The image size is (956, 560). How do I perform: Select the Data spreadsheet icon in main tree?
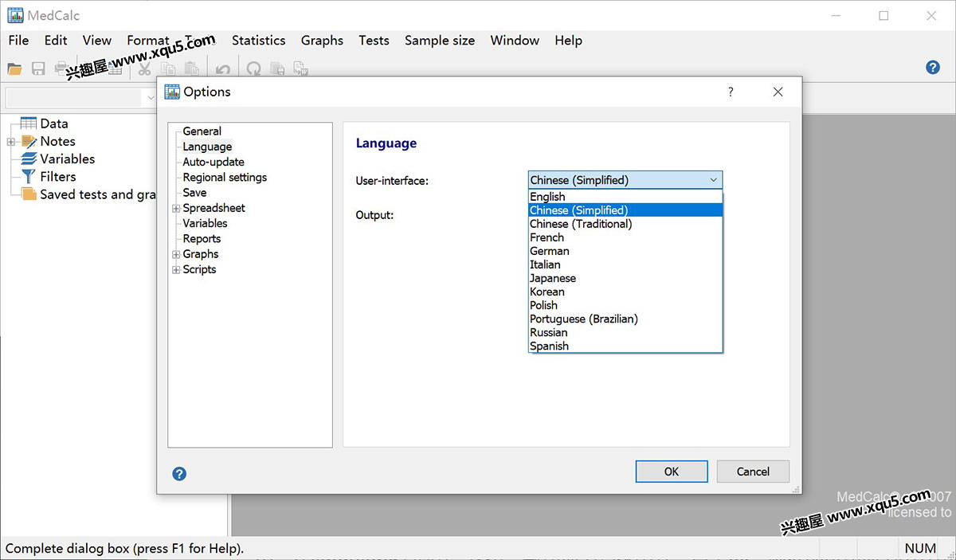point(29,123)
